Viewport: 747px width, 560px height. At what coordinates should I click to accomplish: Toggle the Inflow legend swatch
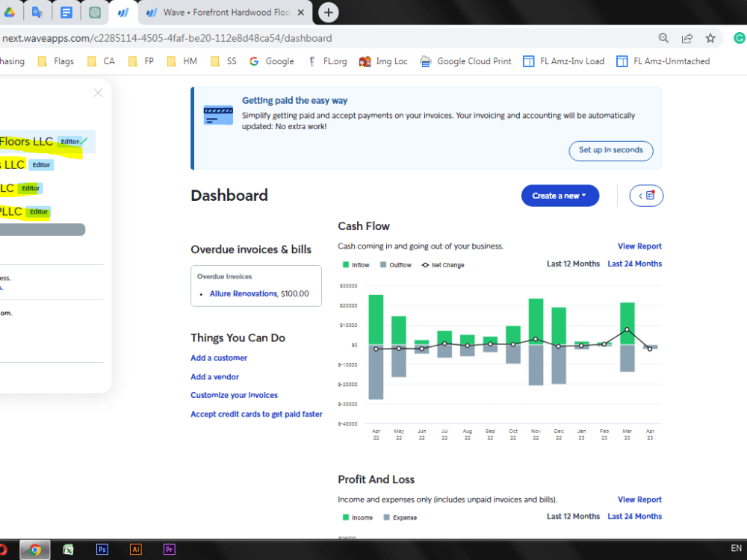[346, 265]
